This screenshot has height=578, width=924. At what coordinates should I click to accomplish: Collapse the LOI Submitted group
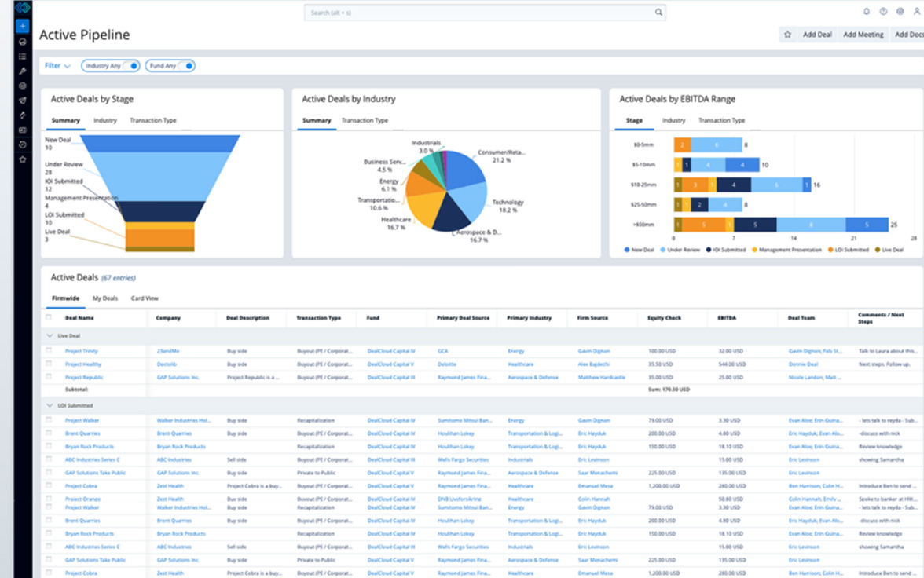[51, 406]
